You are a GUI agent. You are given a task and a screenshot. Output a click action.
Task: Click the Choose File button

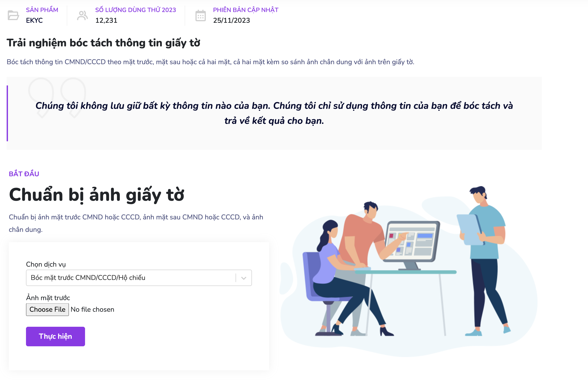(x=47, y=309)
